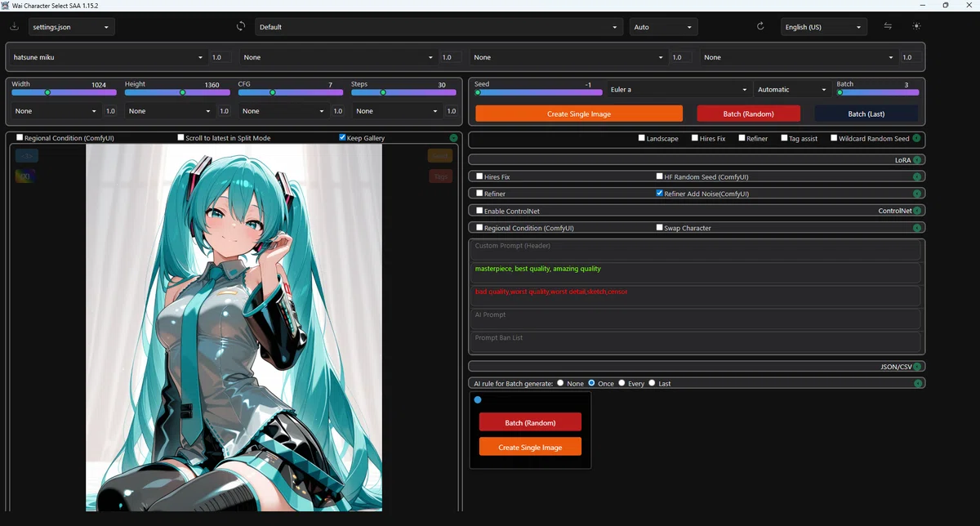Image resolution: width=980 pixels, height=526 pixels.
Task: Enable Scroll to latest in Split Mode
Action: (x=181, y=137)
